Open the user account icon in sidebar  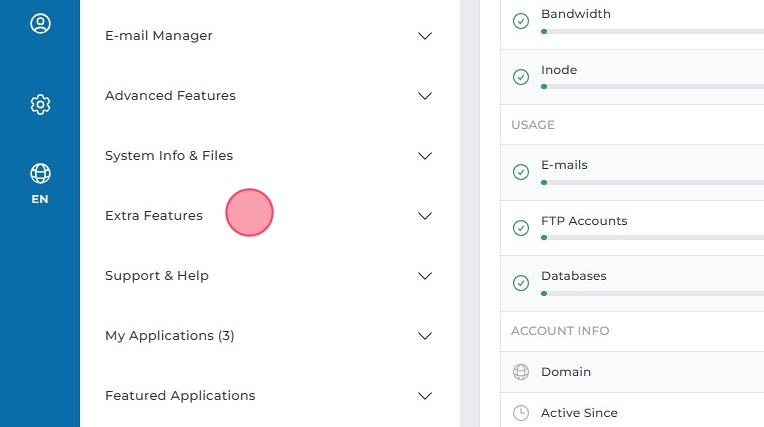click(x=40, y=24)
